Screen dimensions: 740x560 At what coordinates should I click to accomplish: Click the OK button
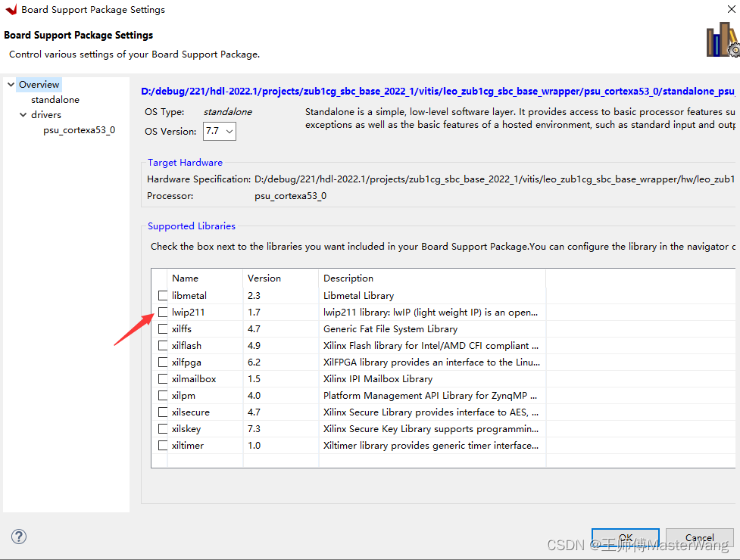626,537
